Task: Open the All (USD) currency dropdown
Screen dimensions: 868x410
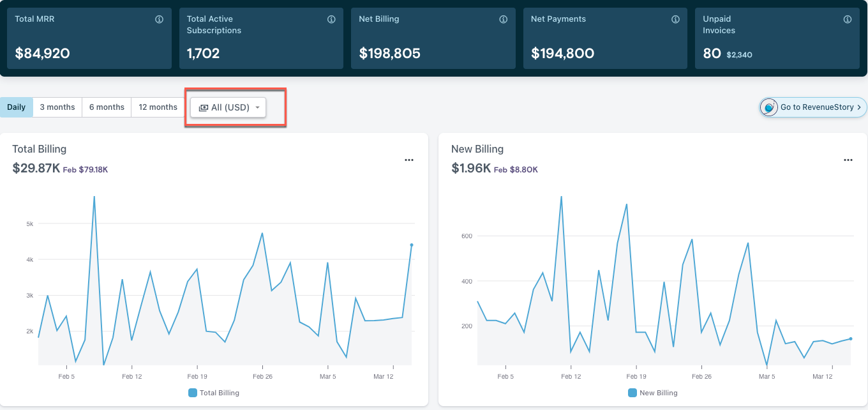Action: pos(228,108)
